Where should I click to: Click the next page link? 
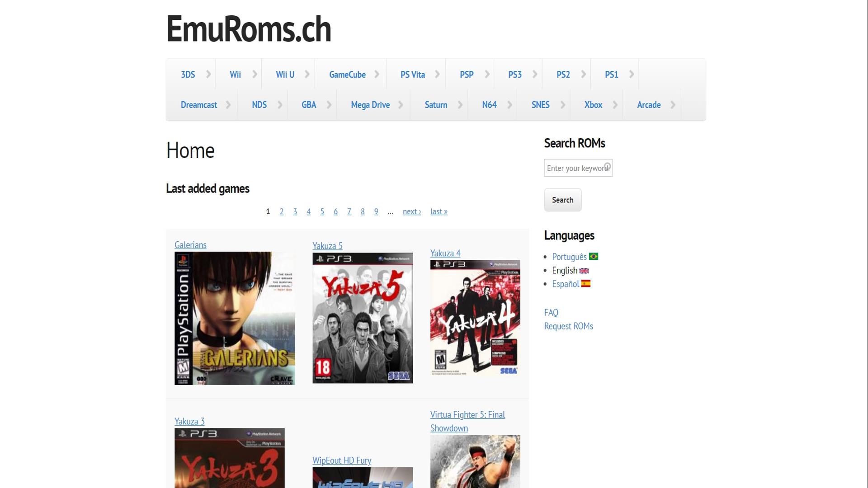pos(411,211)
